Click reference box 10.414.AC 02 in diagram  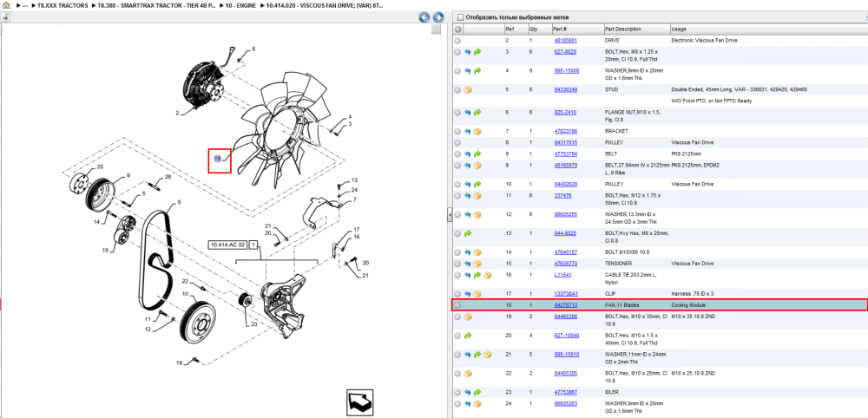(x=227, y=245)
